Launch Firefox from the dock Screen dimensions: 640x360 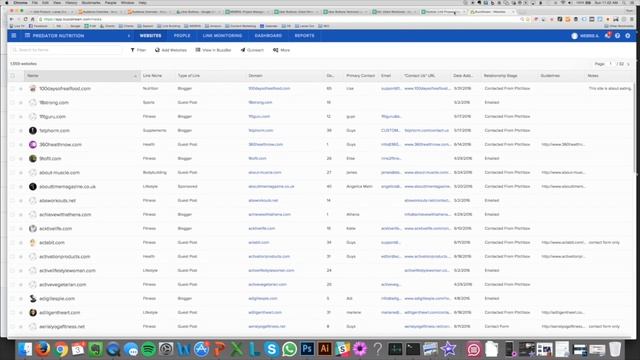[x=42, y=349]
